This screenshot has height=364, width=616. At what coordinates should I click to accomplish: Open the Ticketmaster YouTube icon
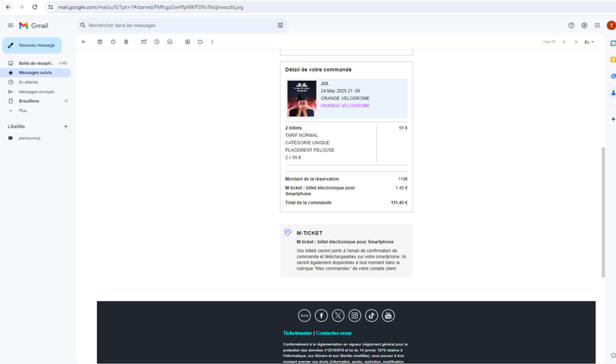tap(388, 315)
